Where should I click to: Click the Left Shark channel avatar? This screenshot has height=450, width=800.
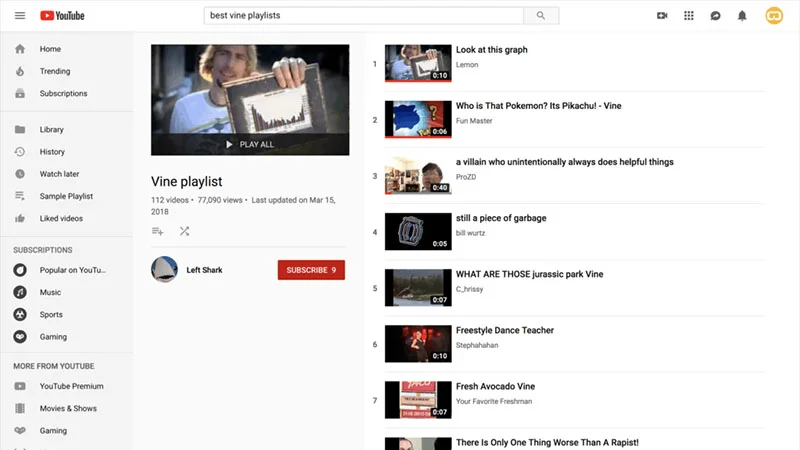coord(164,269)
